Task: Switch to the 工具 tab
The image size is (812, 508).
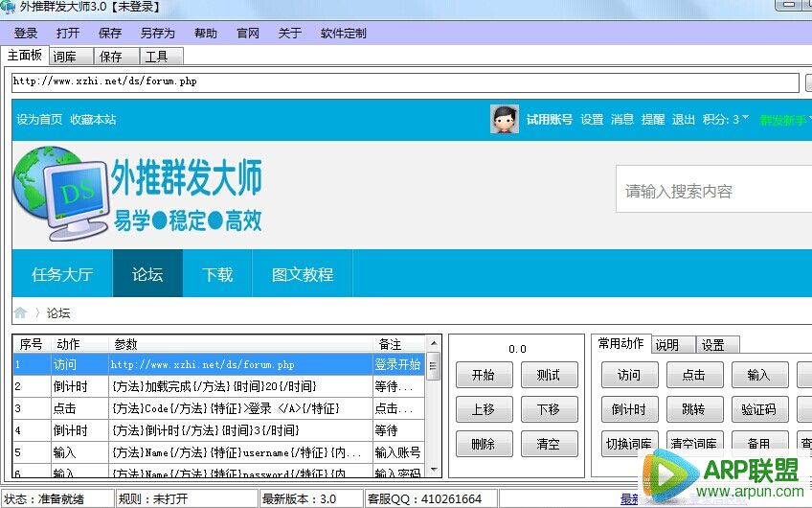Action: (x=162, y=56)
